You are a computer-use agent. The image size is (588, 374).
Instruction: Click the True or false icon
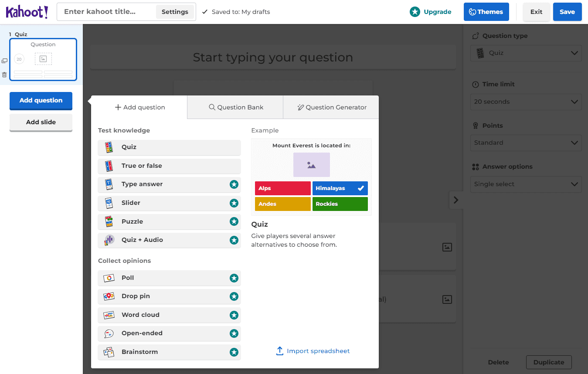click(x=109, y=166)
